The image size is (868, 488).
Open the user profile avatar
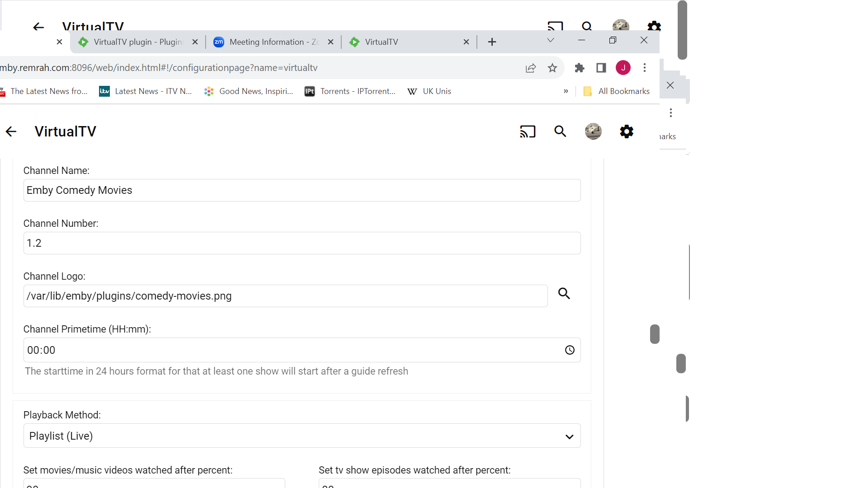click(593, 131)
